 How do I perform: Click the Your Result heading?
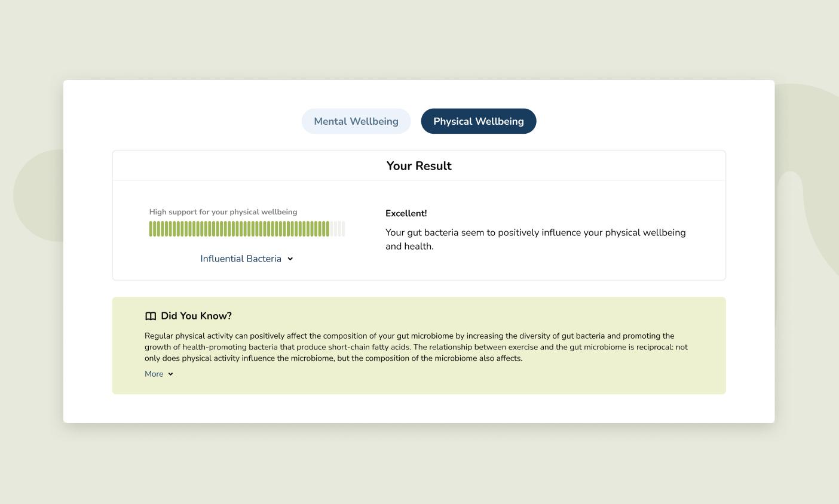tap(419, 166)
